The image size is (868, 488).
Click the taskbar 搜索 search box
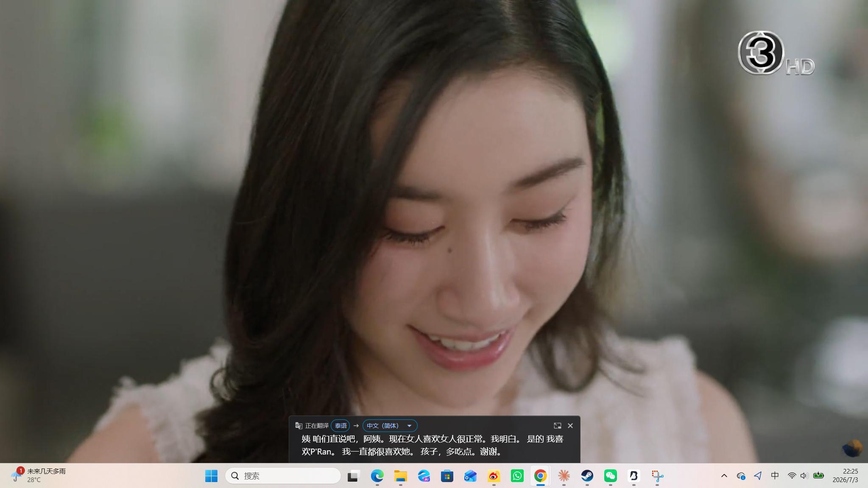tap(283, 476)
